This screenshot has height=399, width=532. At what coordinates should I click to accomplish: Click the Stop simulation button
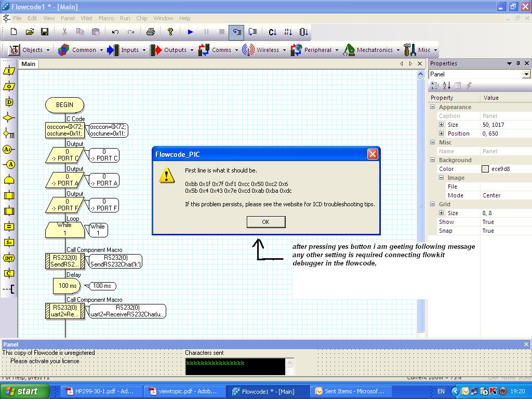click(x=221, y=32)
